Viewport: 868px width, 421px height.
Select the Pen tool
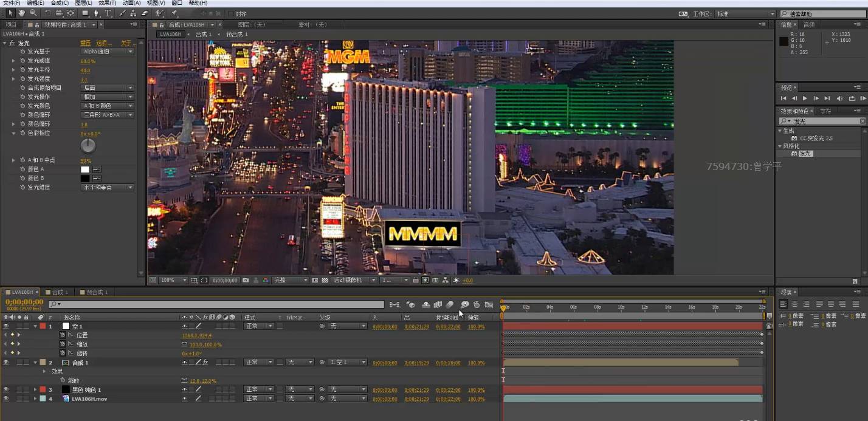[x=96, y=13]
